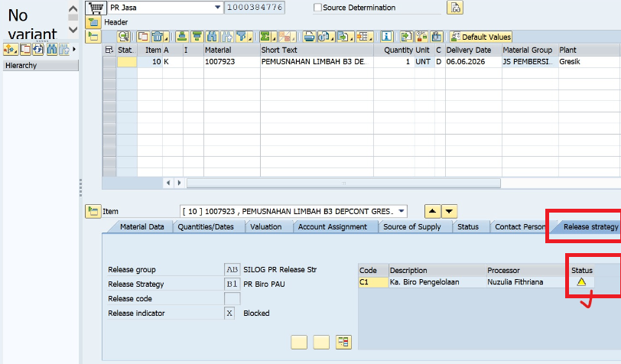This screenshot has height=364, width=621.
Task: Click the copy item icon in item toolbar
Action: 142,37
